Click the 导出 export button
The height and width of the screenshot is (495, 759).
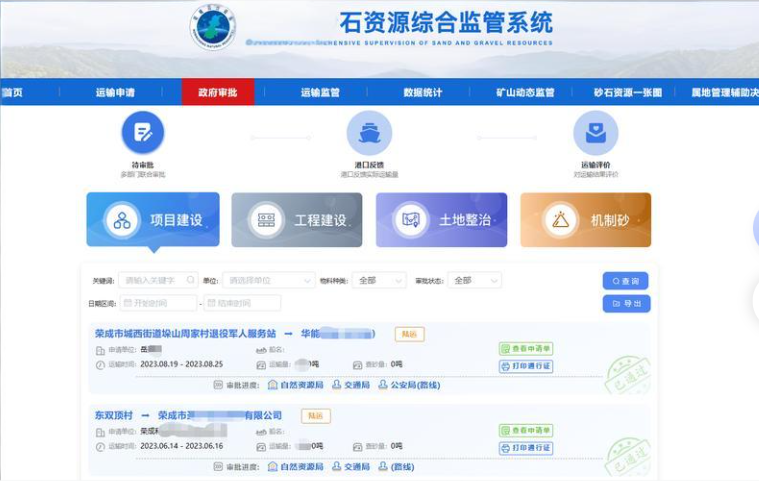coord(626,303)
